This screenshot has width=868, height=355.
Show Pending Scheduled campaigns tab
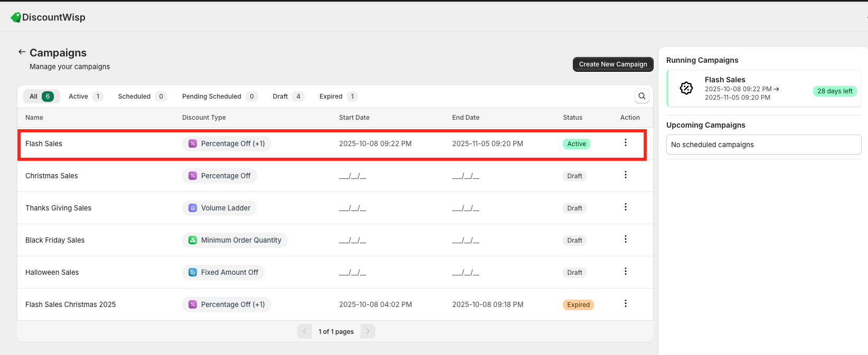click(x=219, y=97)
